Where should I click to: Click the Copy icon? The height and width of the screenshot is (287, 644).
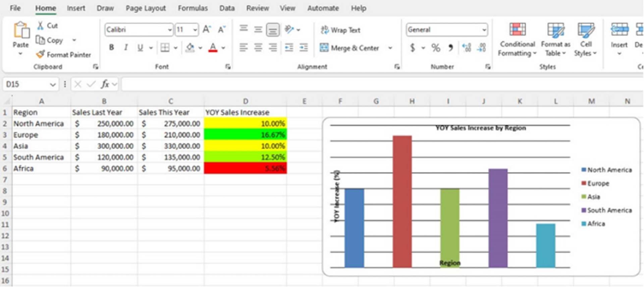point(40,40)
